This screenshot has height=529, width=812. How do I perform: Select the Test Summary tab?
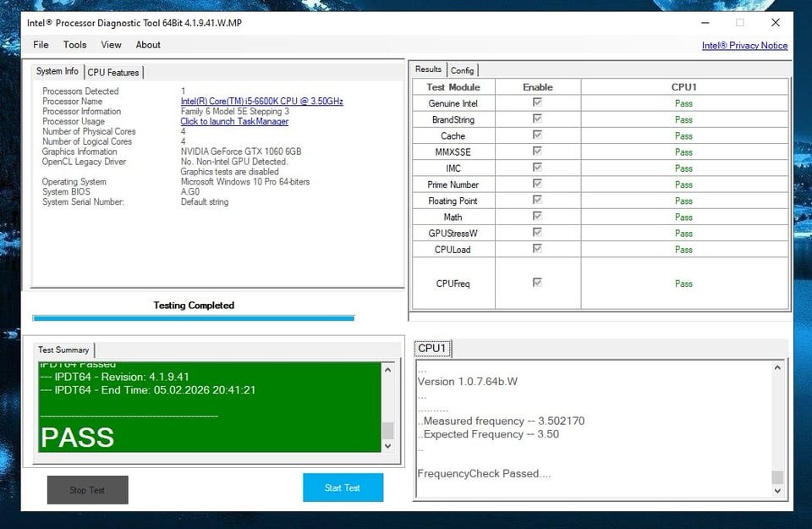(x=63, y=350)
